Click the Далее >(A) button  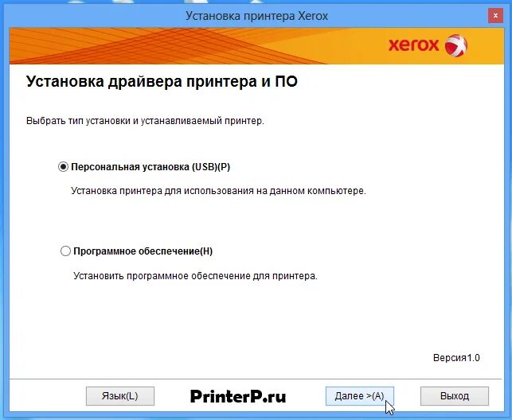(x=360, y=396)
